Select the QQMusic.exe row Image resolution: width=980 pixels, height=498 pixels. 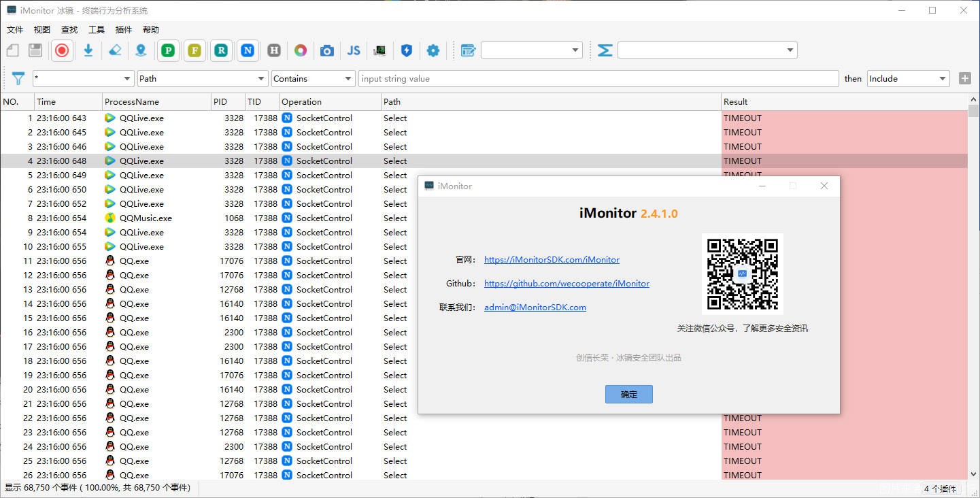pos(484,218)
